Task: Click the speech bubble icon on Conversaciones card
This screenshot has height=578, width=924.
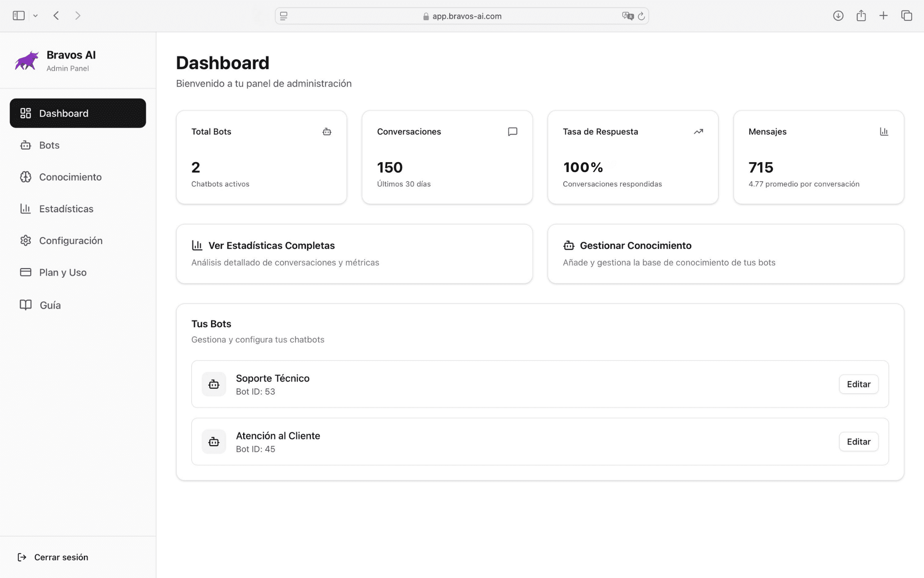Action: pyautogui.click(x=513, y=131)
